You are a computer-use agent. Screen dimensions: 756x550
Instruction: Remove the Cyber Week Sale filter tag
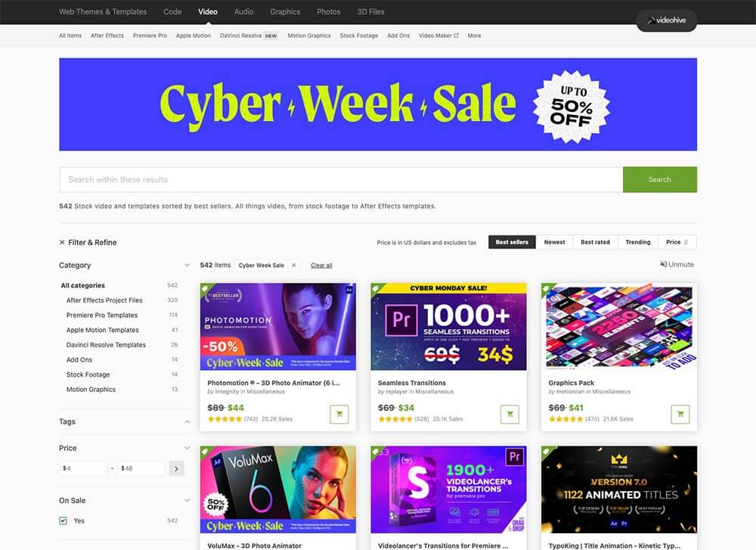pyautogui.click(x=293, y=266)
